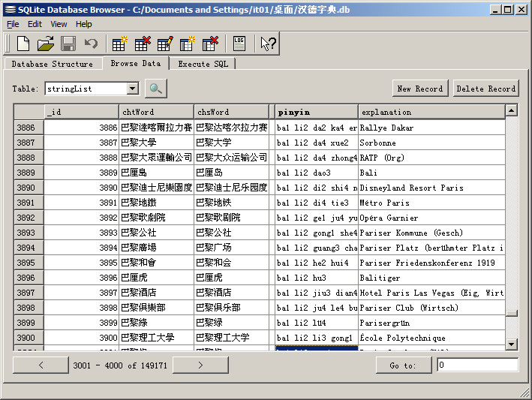Click the chtWord column header

(x=156, y=112)
